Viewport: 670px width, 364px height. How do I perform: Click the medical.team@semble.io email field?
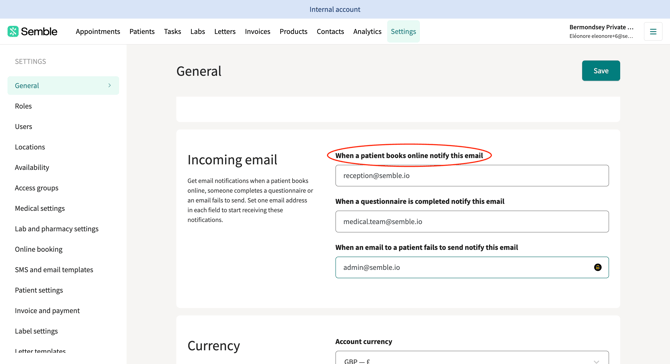click(472, 221)
